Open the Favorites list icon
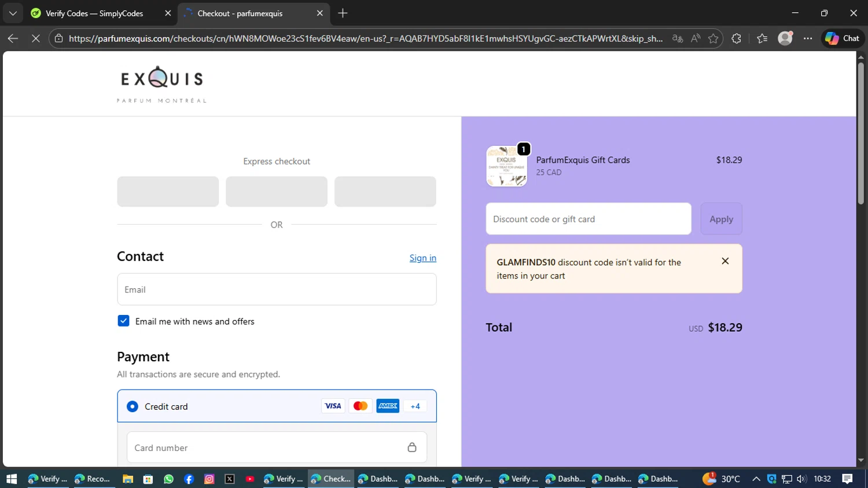The width and height of the screenshot is (868, 488). [762, 38]
